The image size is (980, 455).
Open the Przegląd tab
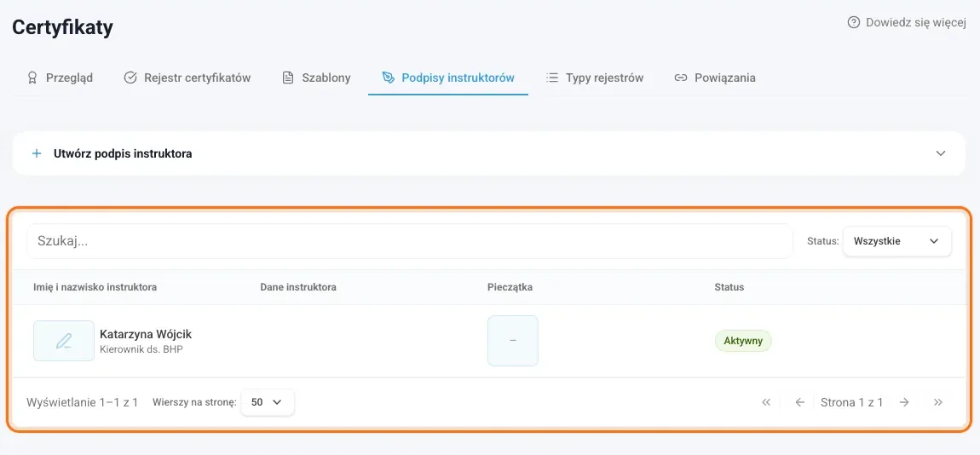click(60, 78)
